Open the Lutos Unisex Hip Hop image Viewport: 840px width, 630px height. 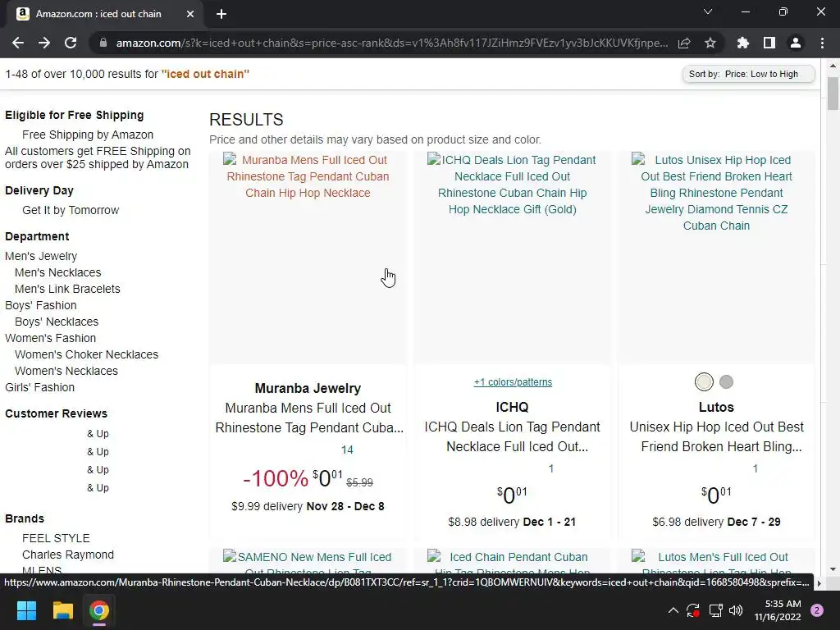pos(716,257)
